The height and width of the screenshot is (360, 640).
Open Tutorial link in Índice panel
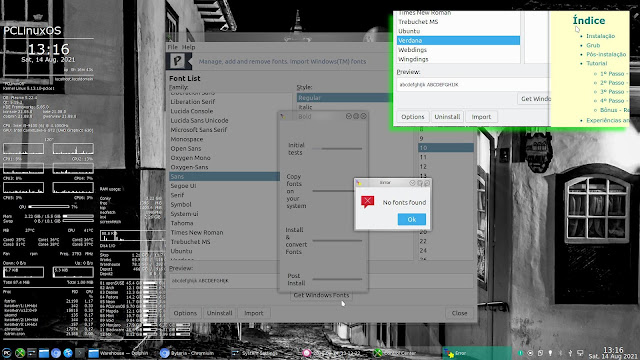click(x=597, y=63)
